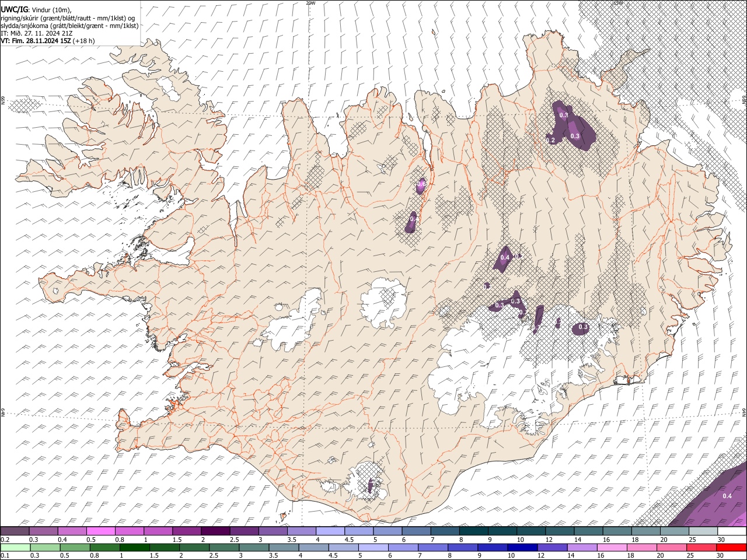Click the round white glacier in central Iceland
Viewport: 747px width, 560px height.
tap(383, 303)
